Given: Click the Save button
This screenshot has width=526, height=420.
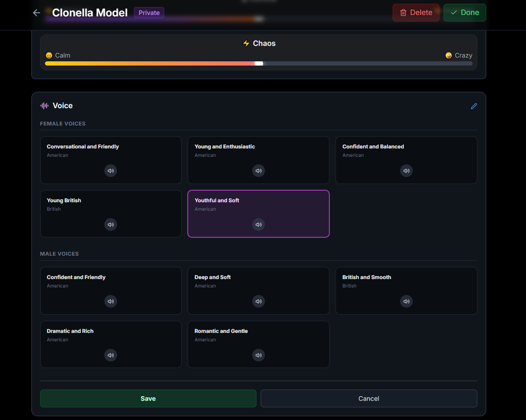Looking at the screenshot, I should click(148, 398).
